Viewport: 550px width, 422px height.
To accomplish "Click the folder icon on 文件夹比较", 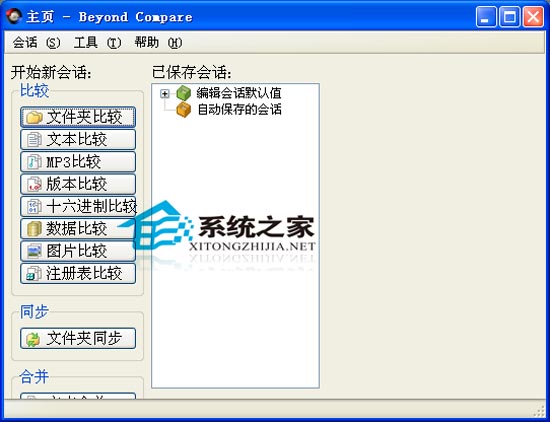I will coord(34,117).
